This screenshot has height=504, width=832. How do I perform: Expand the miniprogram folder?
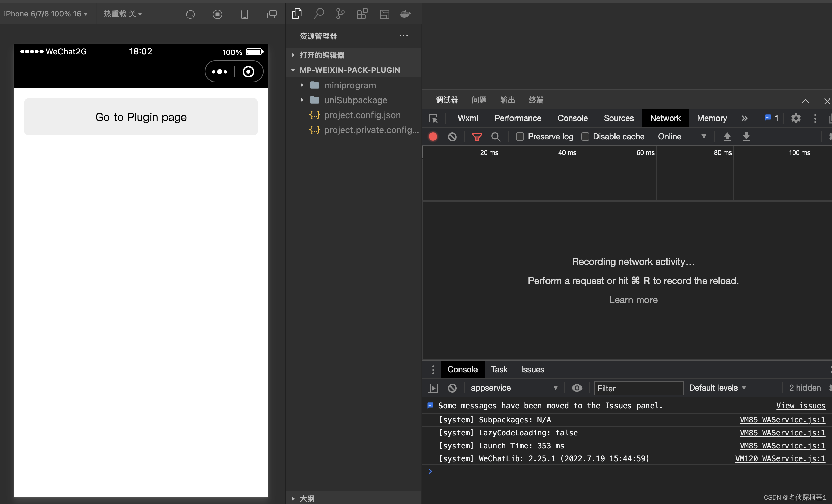[x=350, y=85]
